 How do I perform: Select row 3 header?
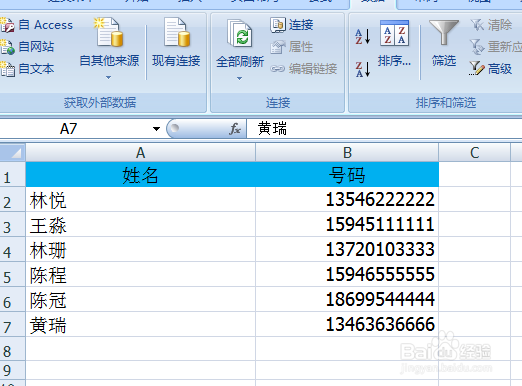tap(12, 224)
